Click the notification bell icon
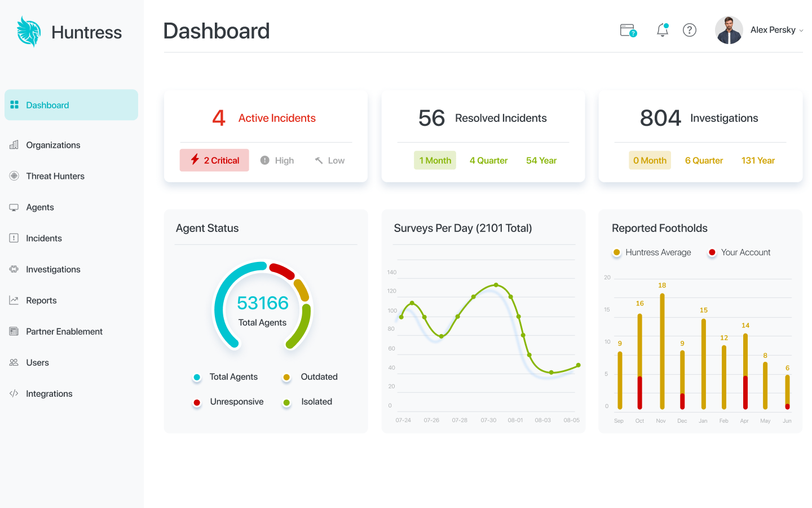 (663, 30)
